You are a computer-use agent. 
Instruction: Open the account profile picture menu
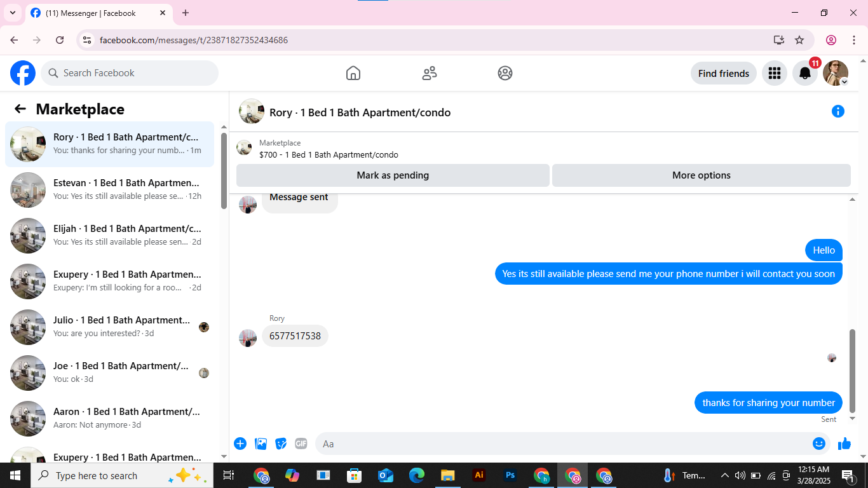(836, 73)
